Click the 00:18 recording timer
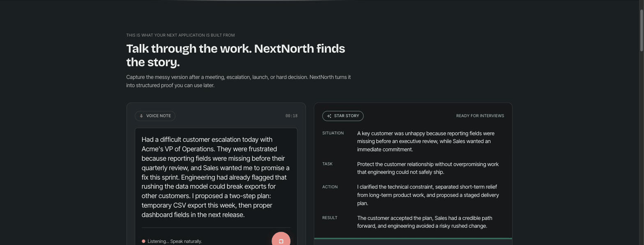The image size is (644, 245). coord(291,116)
